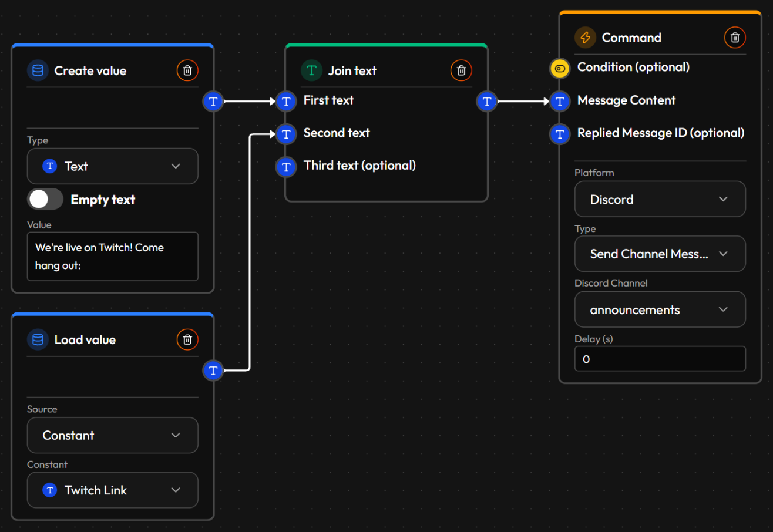773x532 pixels.
Task: Click the Message Content label
Action: pos(626,100)
